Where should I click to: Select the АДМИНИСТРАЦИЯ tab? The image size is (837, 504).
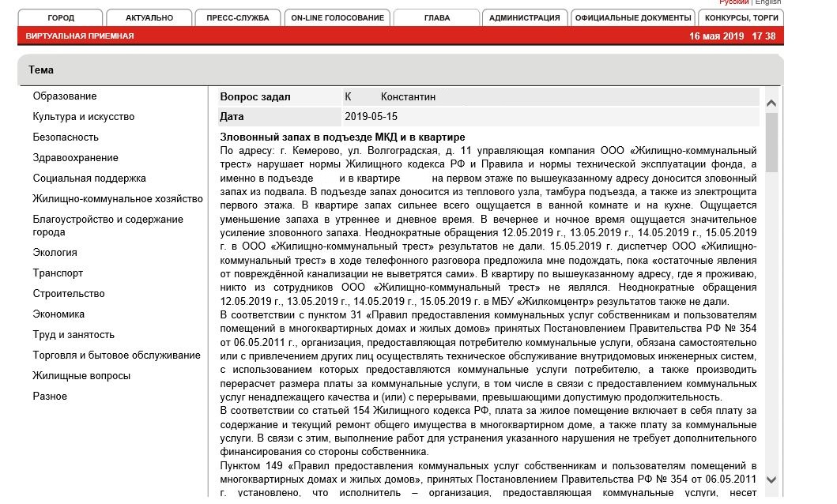(x=525, y=17)
